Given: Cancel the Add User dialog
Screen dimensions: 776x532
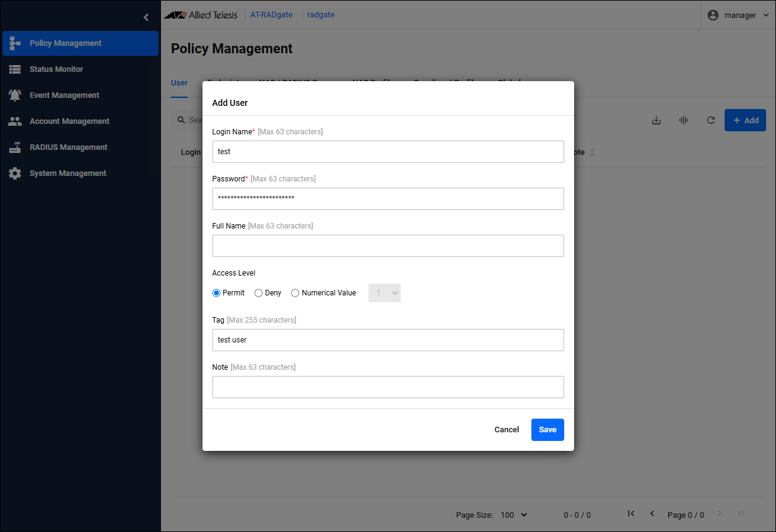Looking at the screenshot, I should (x=507, y=430).
